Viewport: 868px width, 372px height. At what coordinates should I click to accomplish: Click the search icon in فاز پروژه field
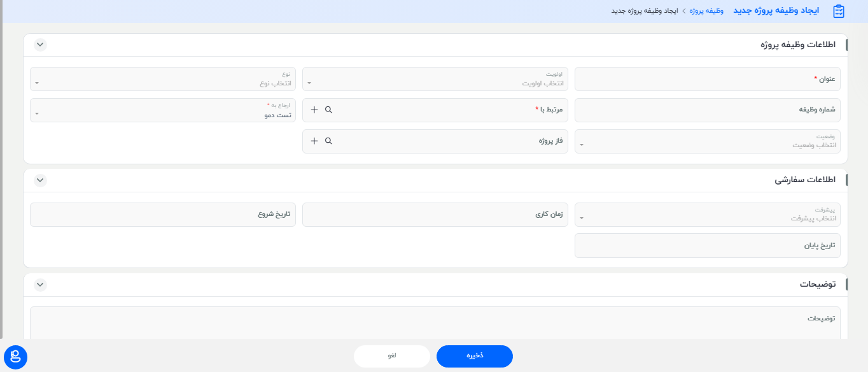pyautogui.click(x=327, y=141)
